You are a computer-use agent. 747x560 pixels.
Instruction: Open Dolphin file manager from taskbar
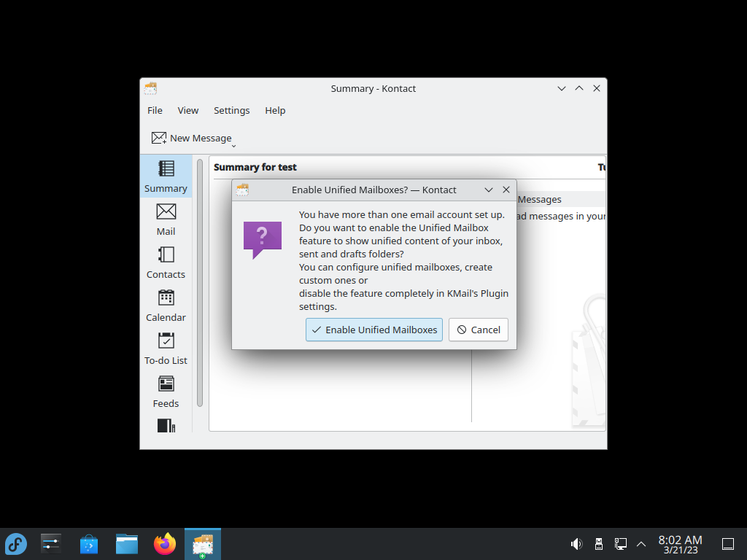click(127, 544)
